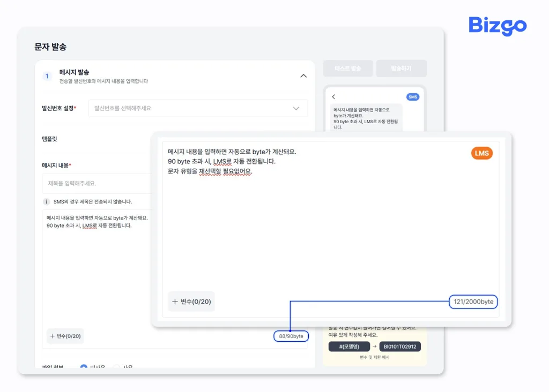This screenshot has height=392, width=549.
Task: Click the 발송하기 button
Action: [401, 68]
